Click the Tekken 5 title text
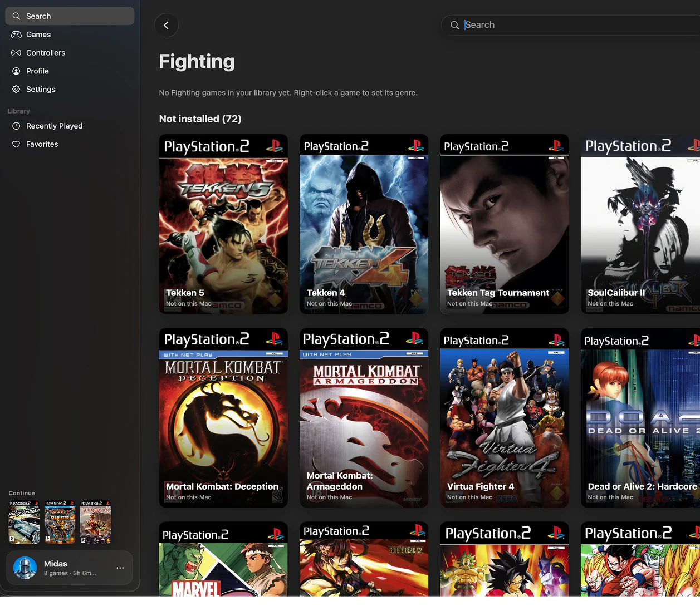Image resolution: width=700 pixels, height=606 pixels. point(185,293)
